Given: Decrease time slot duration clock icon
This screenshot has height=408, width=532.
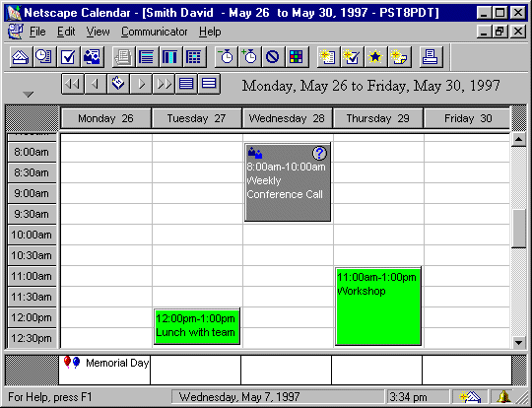Looking at the screenshot, I should (x=226, y=57).
